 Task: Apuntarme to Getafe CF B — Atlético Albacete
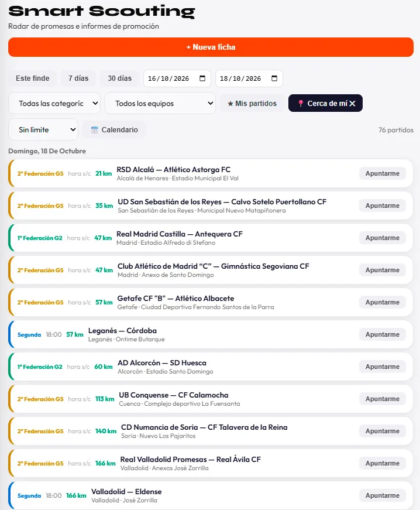(383, 302)
